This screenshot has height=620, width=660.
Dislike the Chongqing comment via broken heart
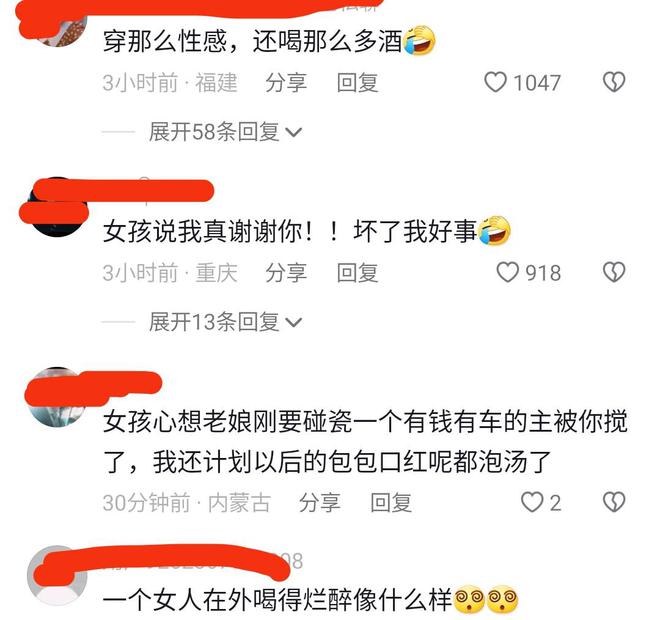(x=614, y=272)
